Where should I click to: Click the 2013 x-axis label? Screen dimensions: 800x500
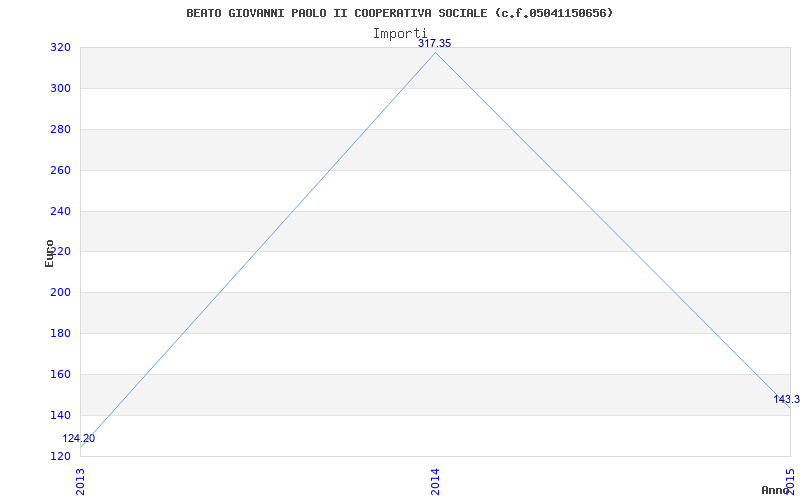[x=80, y=482]
